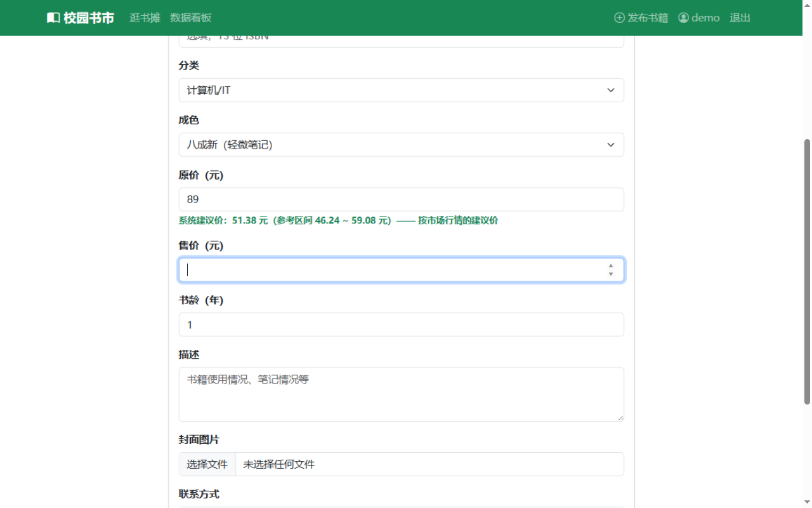Click the 联系方式 label
Viewport: 812px width, 508px height.
pos(199,494)
